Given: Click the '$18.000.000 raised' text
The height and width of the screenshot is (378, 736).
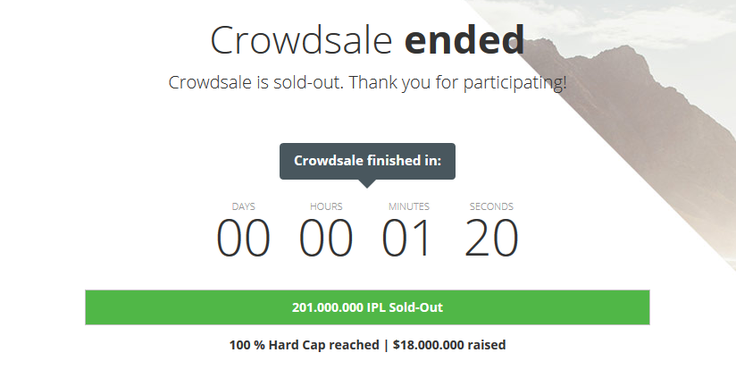Looking at the screenshot, I should [x=450, y=345].
